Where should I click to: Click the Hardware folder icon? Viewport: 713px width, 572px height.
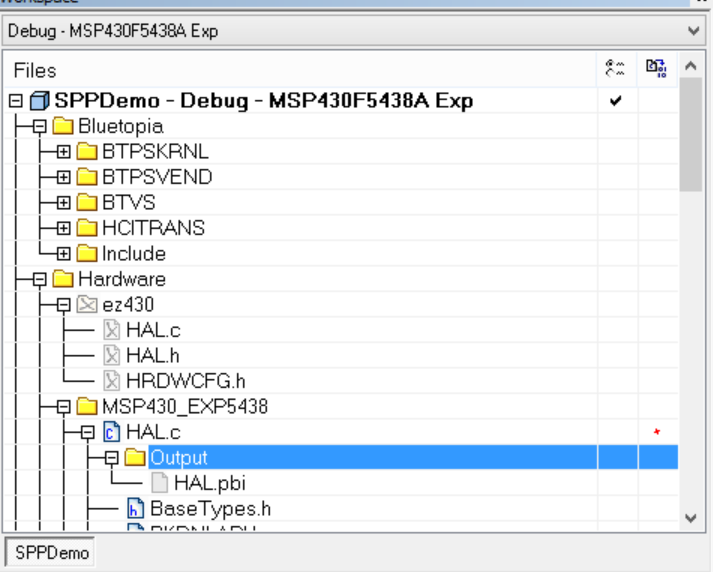click(63, 279)
